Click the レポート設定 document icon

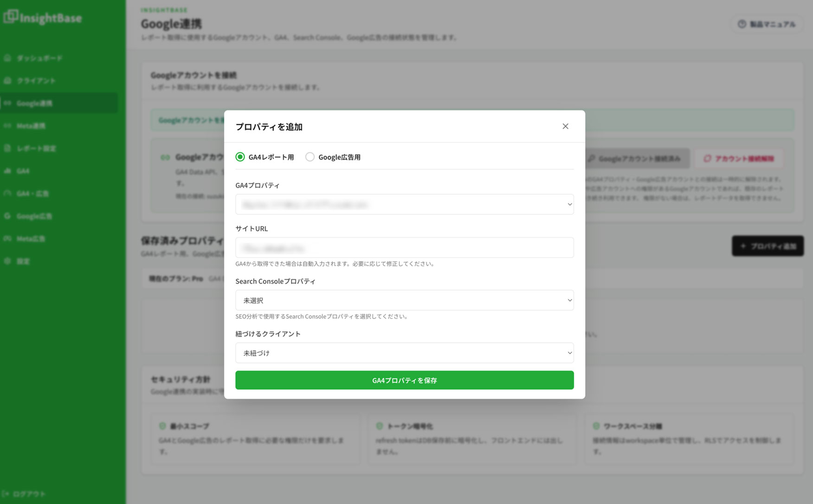[x=7, y=149]
